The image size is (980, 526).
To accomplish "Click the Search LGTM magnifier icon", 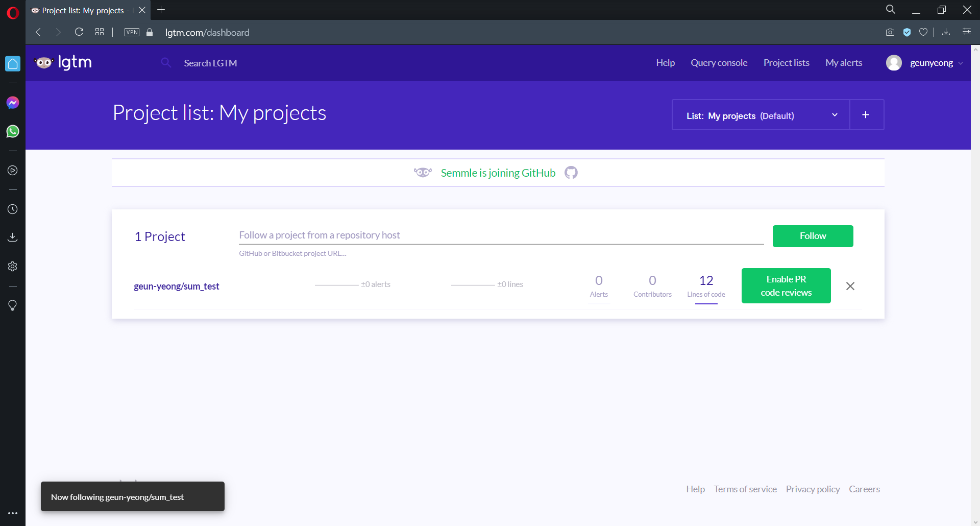I will tap(166, 62).
